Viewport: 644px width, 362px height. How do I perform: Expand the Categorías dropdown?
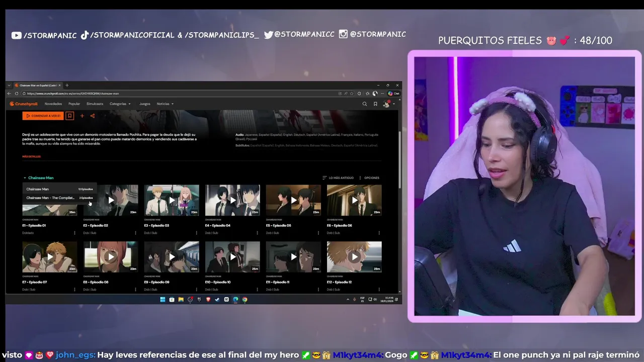pos(120,104)
